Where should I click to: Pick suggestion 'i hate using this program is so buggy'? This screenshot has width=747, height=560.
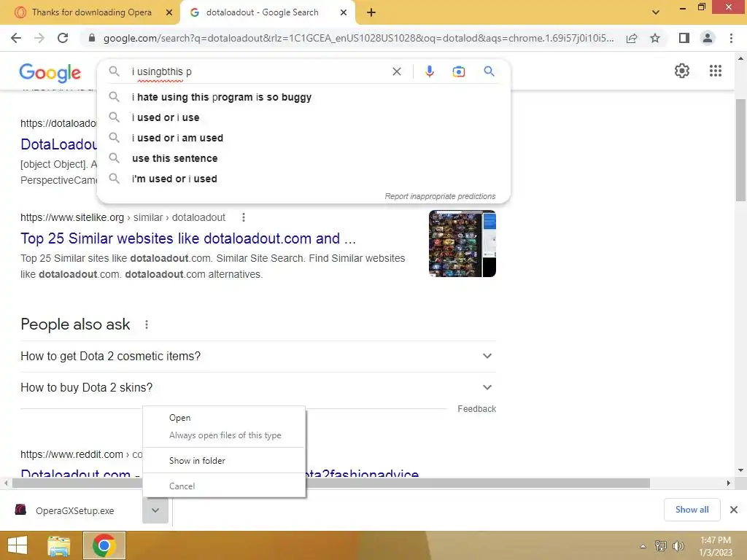coord(303,97)
